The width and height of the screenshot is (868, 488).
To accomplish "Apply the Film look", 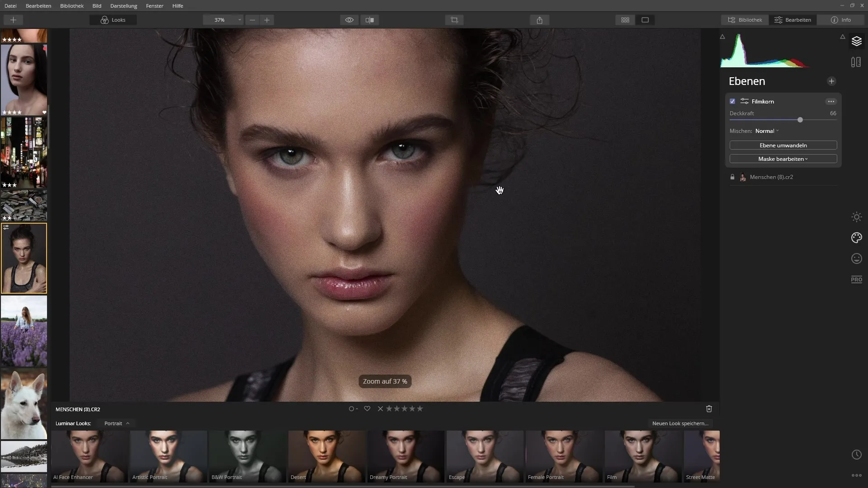I will (643, 456).
